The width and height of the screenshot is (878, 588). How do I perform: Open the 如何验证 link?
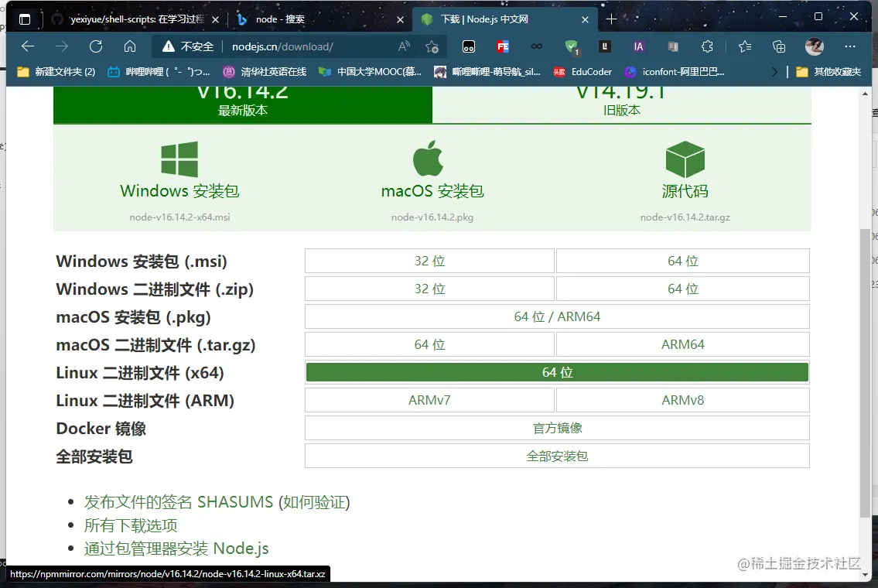314,502
